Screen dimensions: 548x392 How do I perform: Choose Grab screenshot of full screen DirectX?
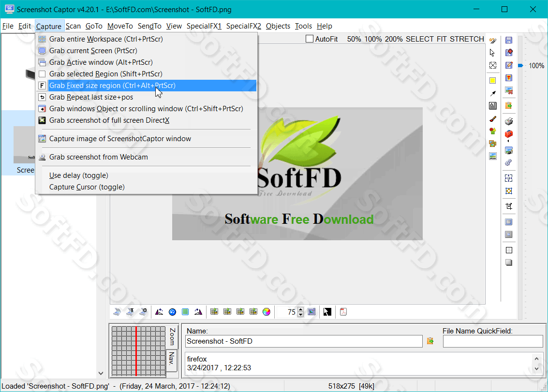pyautogui.click(x=147, y=120)
